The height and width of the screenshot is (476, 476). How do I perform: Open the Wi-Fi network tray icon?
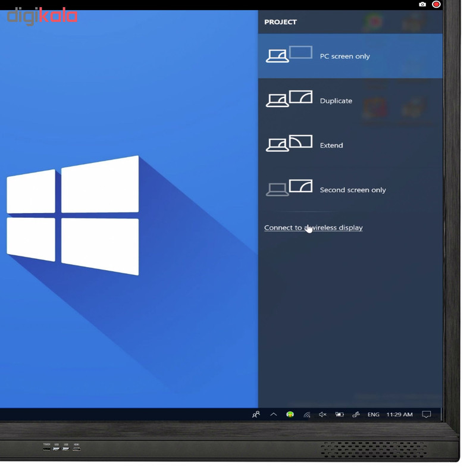307,414
